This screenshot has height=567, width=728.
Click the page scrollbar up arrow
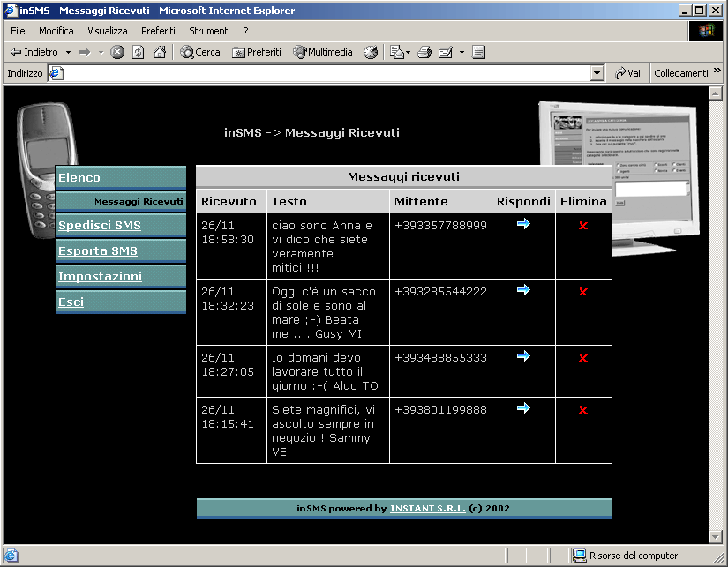click(716, 93)
